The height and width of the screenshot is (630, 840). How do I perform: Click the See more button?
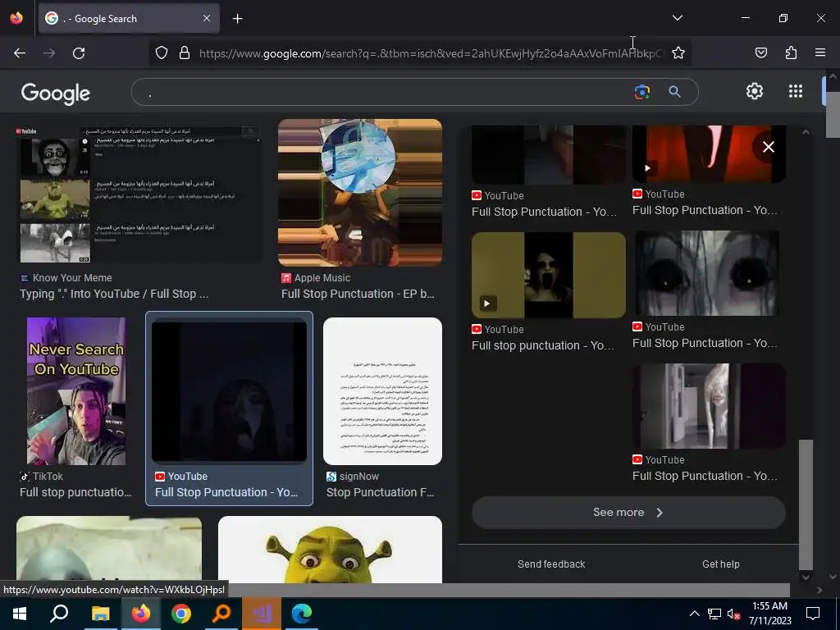click(x=628, y=513)
